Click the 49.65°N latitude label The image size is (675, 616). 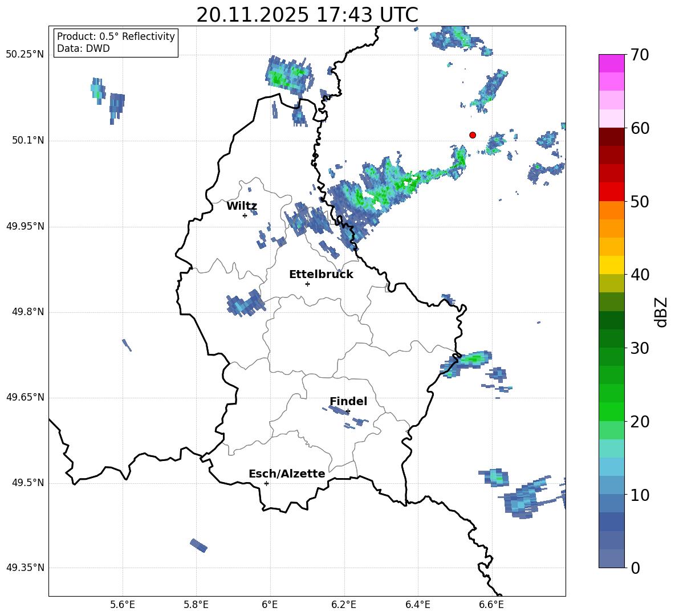(x=25, y=397)
